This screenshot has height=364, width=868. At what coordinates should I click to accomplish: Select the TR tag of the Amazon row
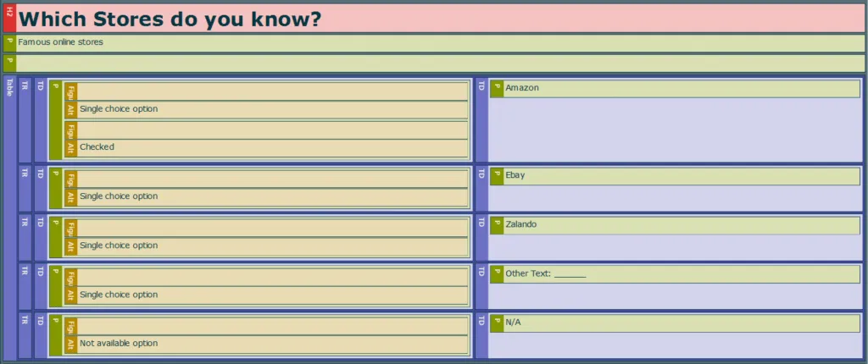click(25, 120)
